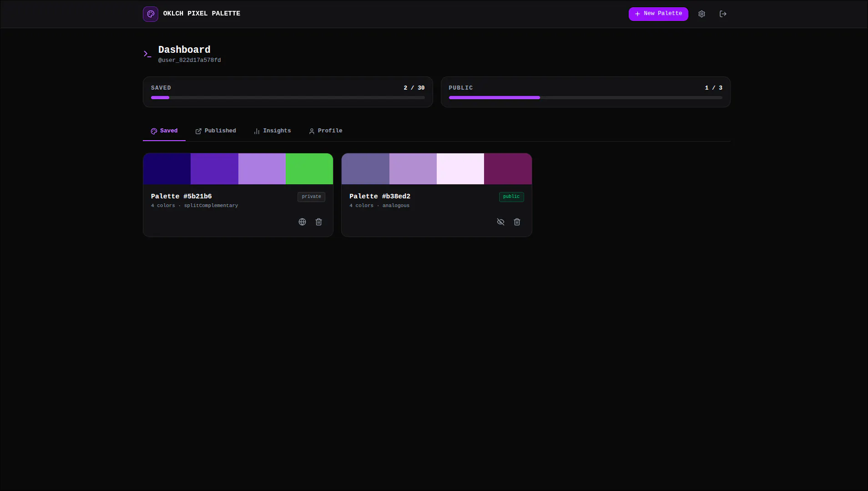View the Insights tab
Viewport: 868px width, 491px height.
click(272, 131)
